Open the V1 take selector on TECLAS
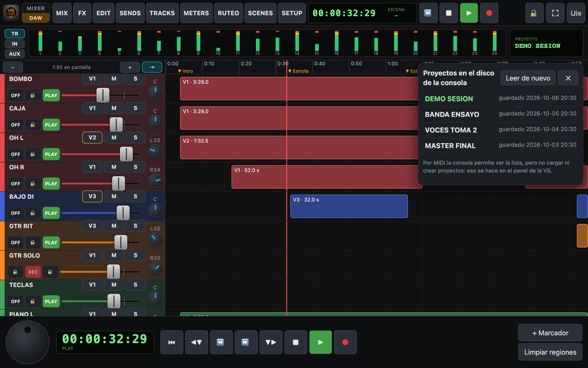588x368 pixels. coord(92,285)
